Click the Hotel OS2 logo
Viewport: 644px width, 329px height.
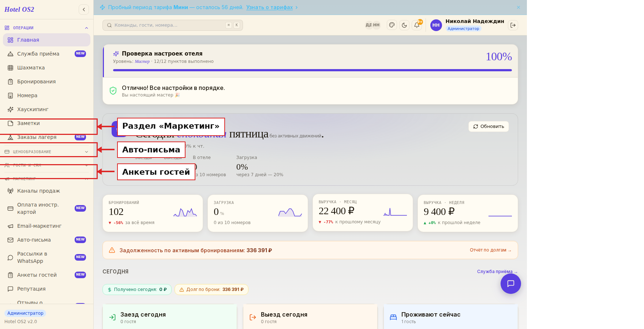[x=19, y=10]
